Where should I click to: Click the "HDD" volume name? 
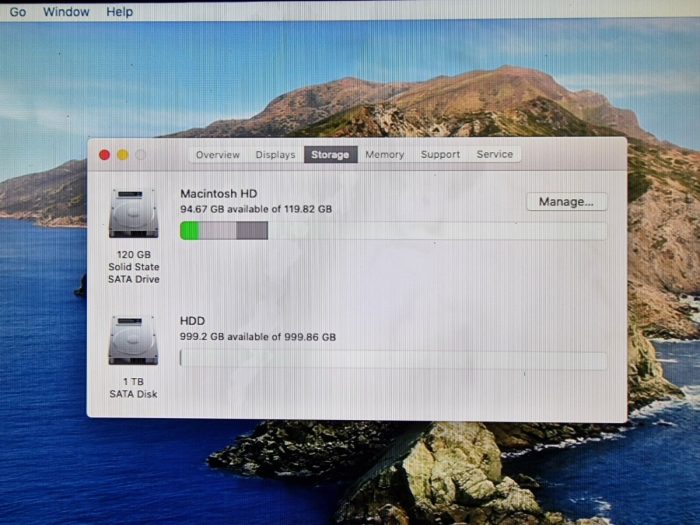pos(192,321)
